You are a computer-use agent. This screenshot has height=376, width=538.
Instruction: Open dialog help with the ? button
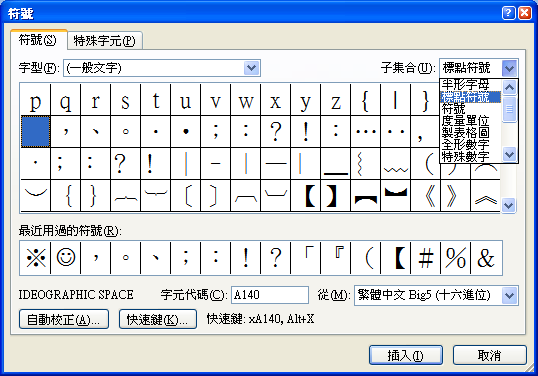point(508,13)
